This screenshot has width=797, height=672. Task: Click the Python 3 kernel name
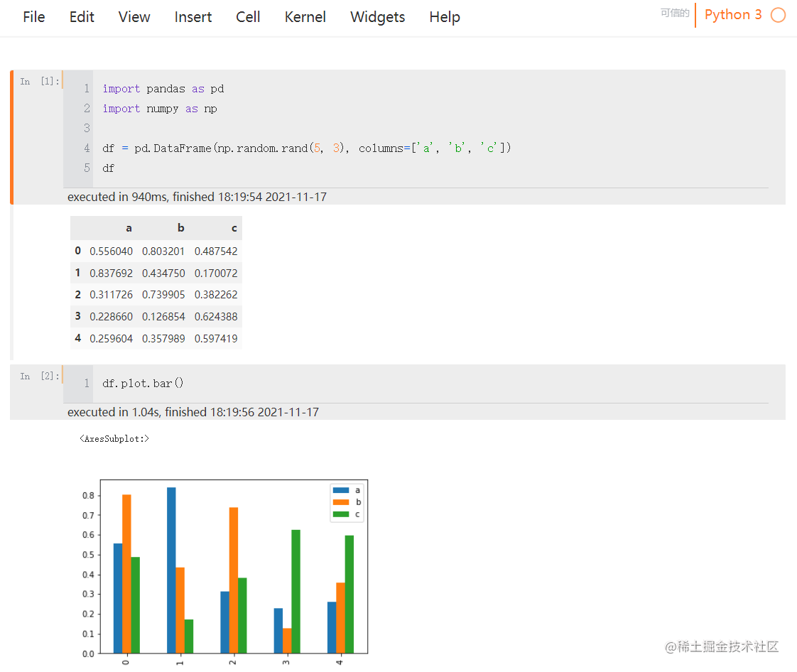point(733,14)
